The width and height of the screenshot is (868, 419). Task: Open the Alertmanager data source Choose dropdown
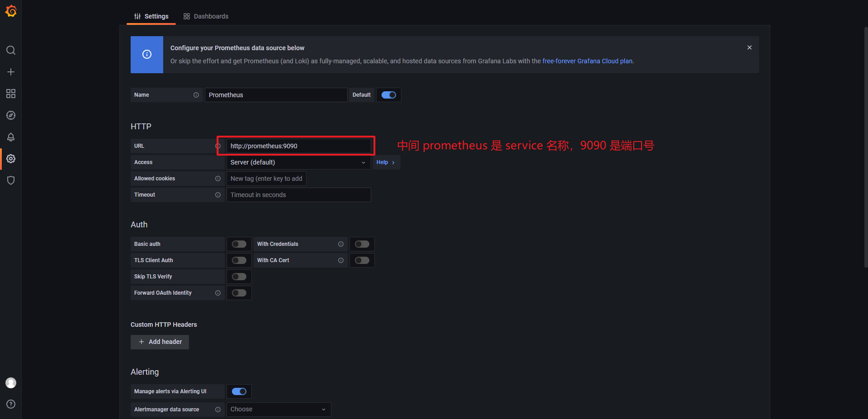coord(278,410)
